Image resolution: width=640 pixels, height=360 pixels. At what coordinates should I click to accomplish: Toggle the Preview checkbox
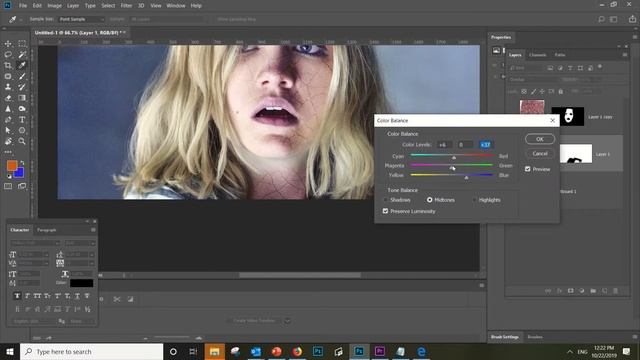pyautogui.click(x=528, y=169)
